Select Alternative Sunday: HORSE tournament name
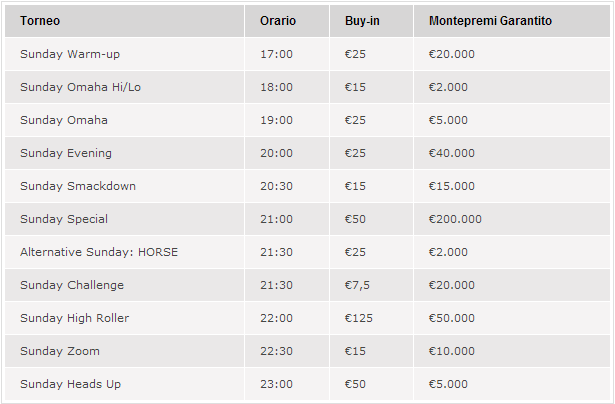The image size is (615, 404). [99, 252]
